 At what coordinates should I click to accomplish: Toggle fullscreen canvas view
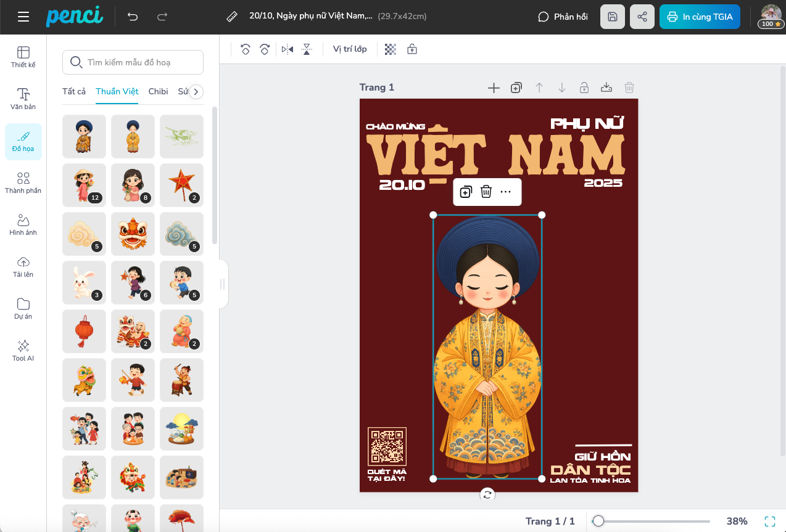tap(769, 521)
